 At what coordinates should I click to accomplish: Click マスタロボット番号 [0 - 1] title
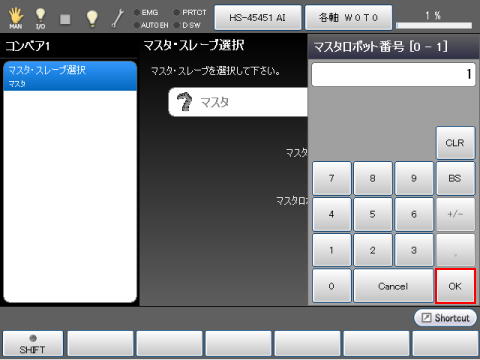pos(381,47)
